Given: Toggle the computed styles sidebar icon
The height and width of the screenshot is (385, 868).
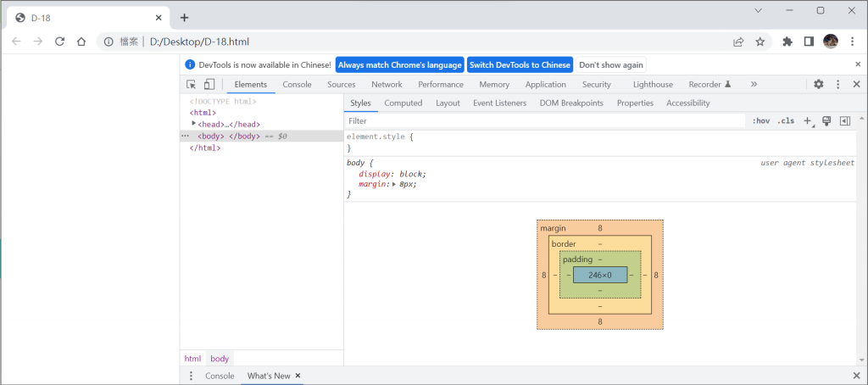Looking at the screenshot, I should [844, 121].
